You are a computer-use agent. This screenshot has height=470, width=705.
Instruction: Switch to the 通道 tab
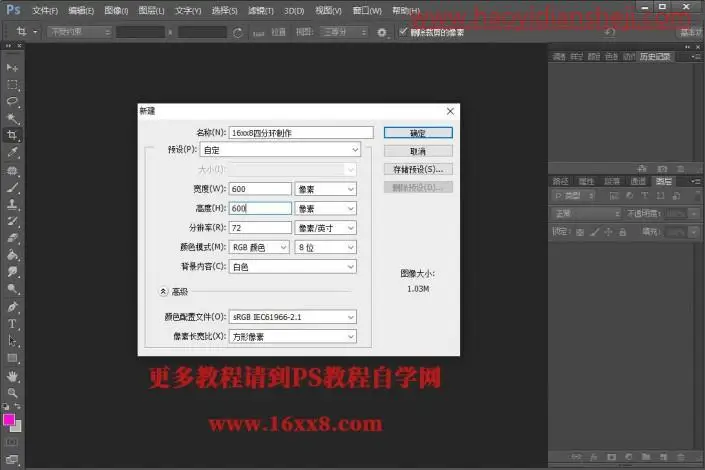(x=638, y=181)
